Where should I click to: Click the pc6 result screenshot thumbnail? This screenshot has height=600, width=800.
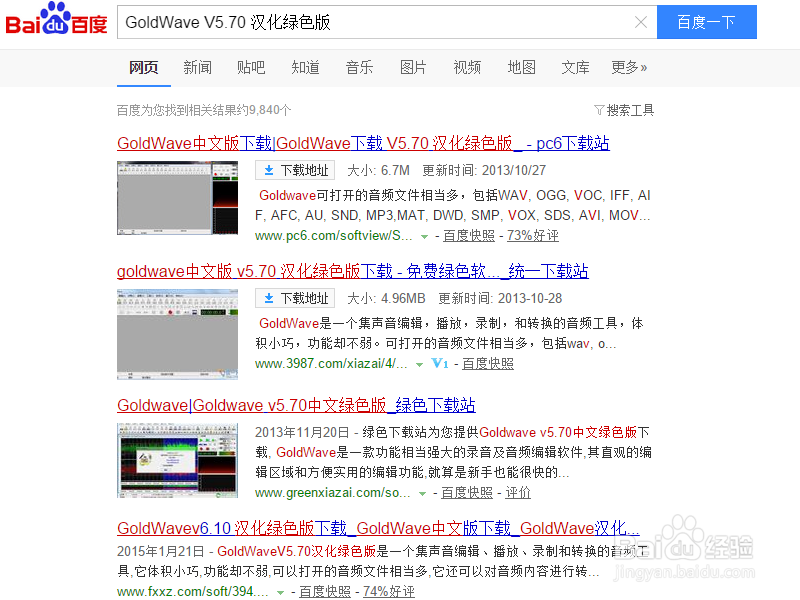(178, 198)
